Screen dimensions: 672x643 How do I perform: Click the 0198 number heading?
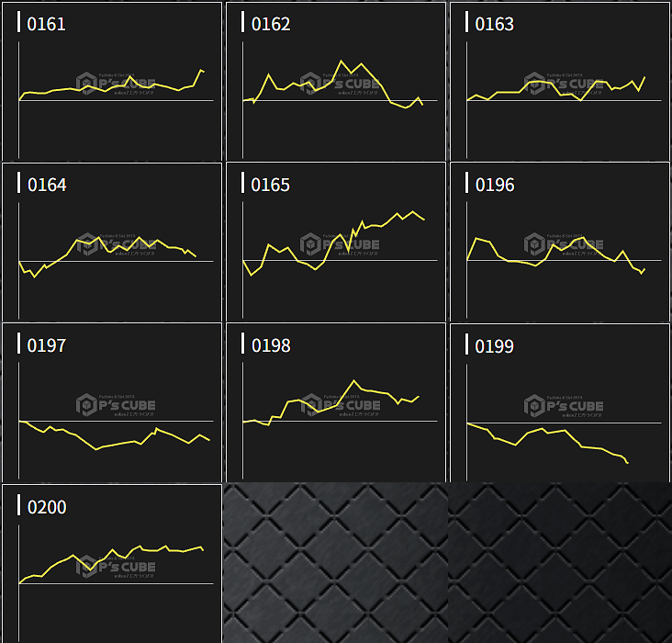(x=271, y=345)
